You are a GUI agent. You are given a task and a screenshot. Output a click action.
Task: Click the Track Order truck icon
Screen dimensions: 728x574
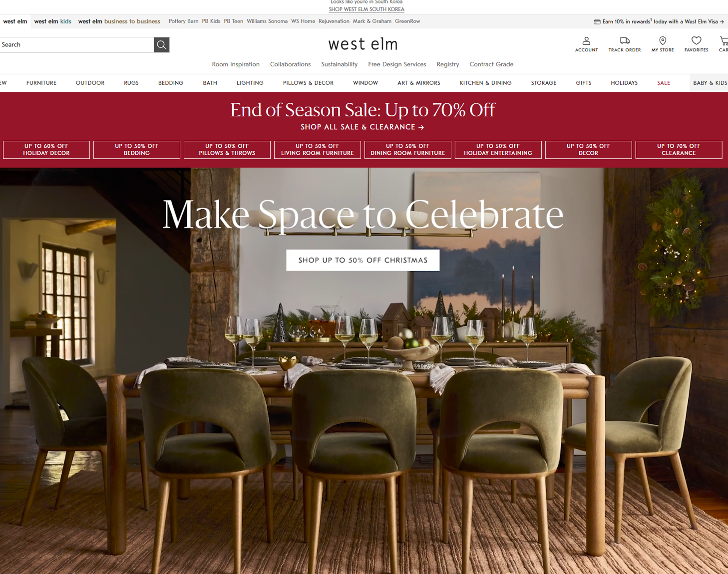pyautogui.click(x=625, y=40)
